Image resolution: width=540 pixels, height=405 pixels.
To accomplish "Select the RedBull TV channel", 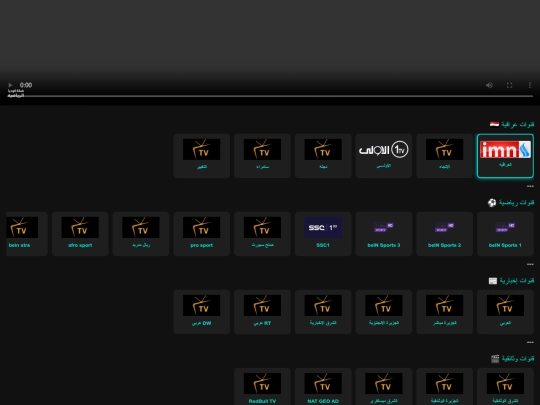I will 262,387.
